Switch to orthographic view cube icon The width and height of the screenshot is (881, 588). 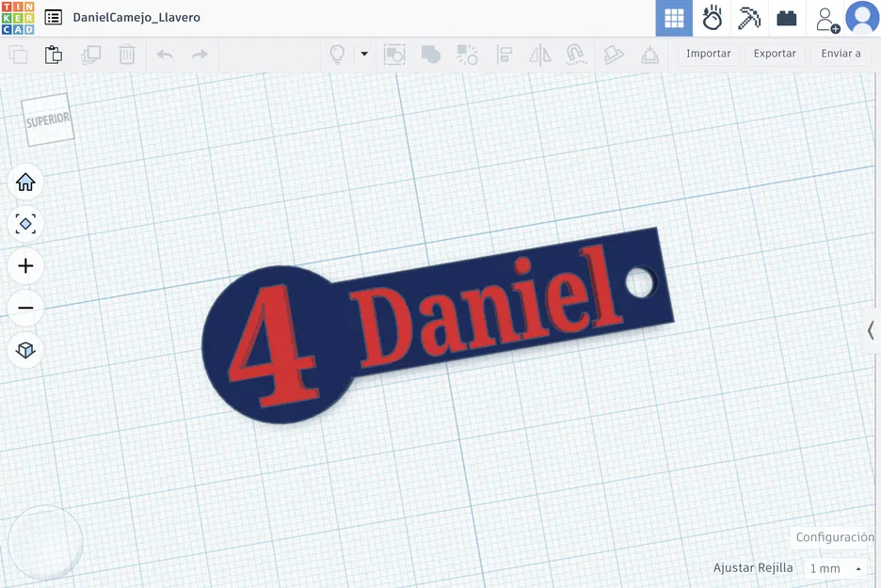(x=25, y=350)
